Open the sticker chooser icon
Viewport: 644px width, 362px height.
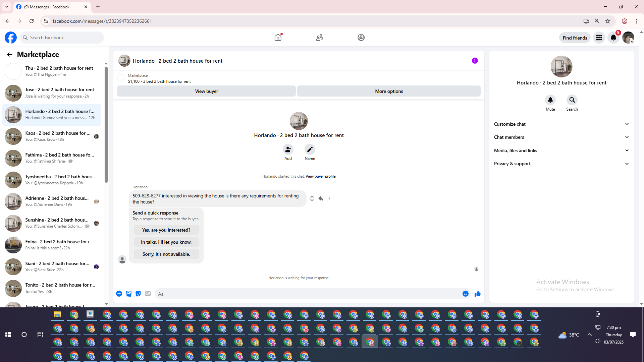tap(138, 294)
